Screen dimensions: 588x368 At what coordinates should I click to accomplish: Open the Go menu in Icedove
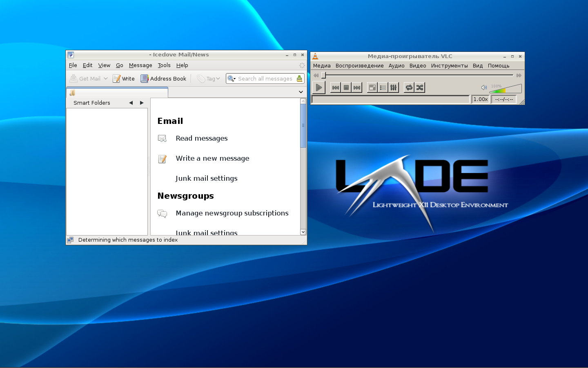[120, 65]
